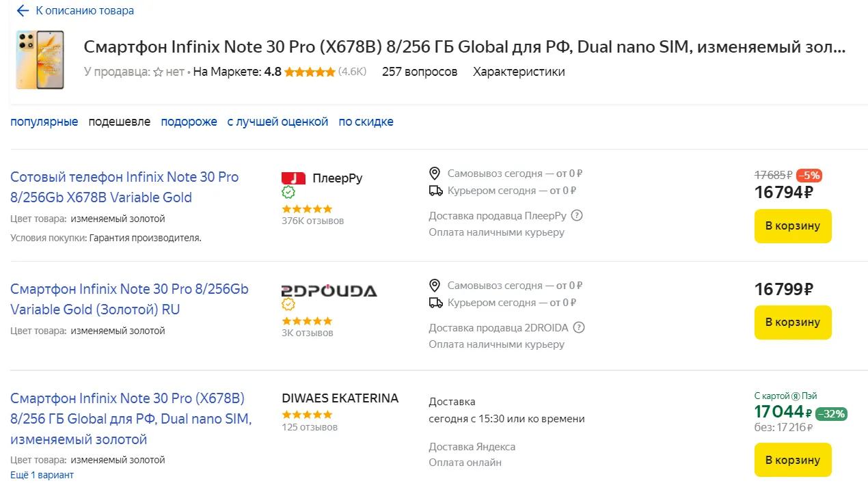Click the ПлеерРу delivery info question icon
This screenshot has width=868, height=494.
[x=577, y=216]
